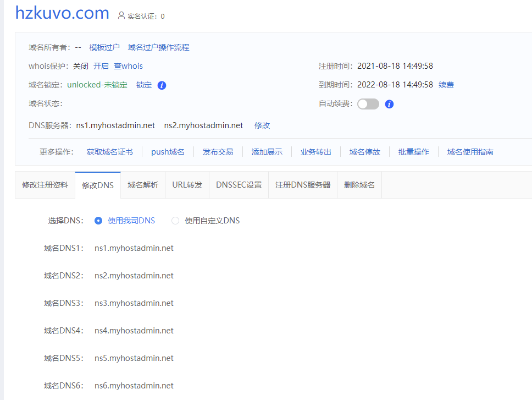This screenshot has height=400, width=532.
Task: Open the 获取域名证书 link
Action: pos(109,151)
